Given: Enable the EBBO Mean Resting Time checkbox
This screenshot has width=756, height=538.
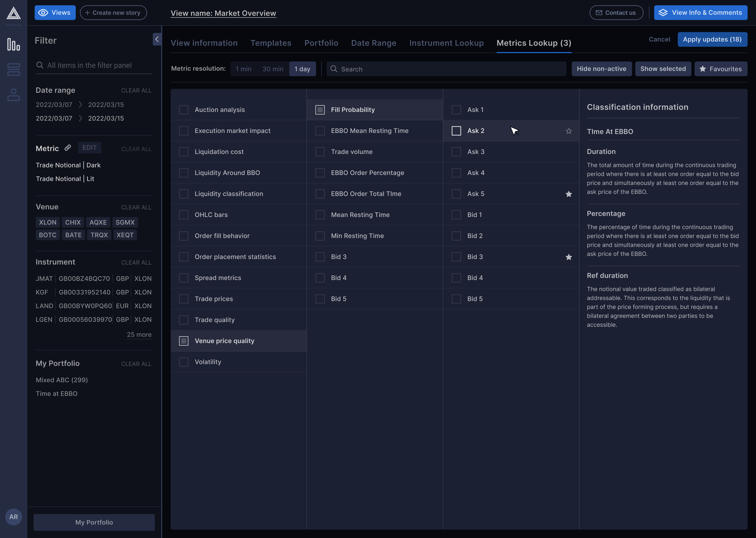Looking at the screenshot, I should coord(320,131).
